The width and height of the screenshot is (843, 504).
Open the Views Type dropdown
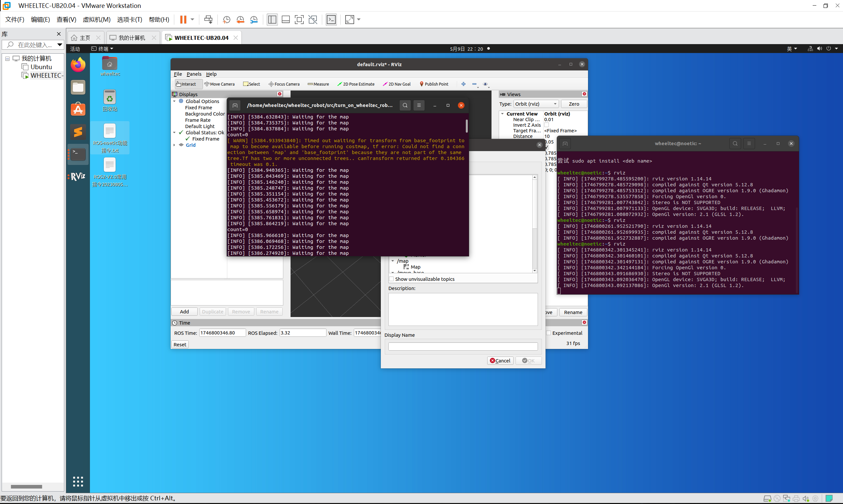click(x=536, y=104)
